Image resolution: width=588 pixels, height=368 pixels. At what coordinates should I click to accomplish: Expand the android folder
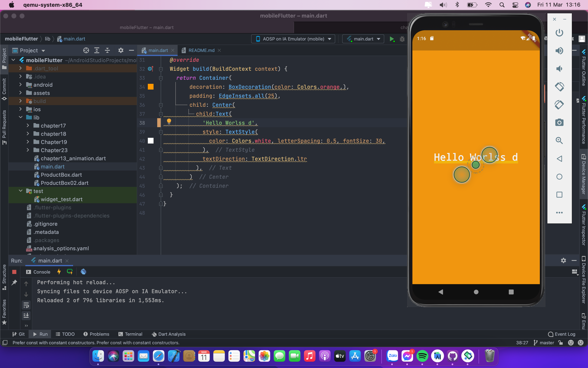tap(20, 85)
